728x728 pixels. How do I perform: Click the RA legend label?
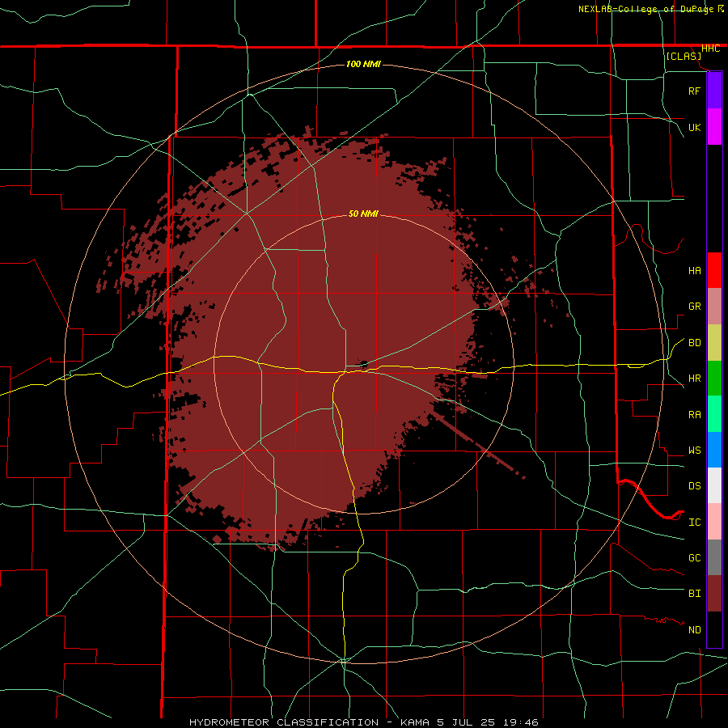[694, 415]
